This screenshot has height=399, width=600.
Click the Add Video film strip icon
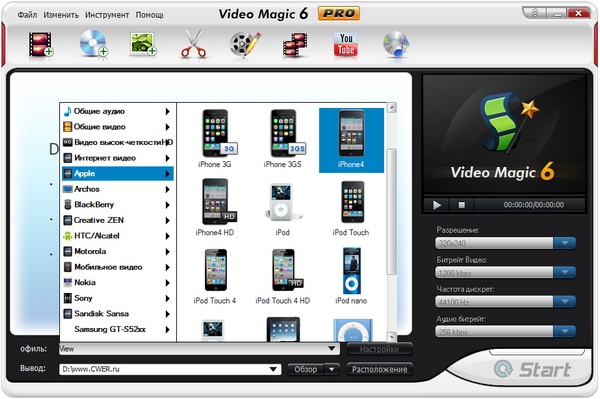click(x=41, y=44)
